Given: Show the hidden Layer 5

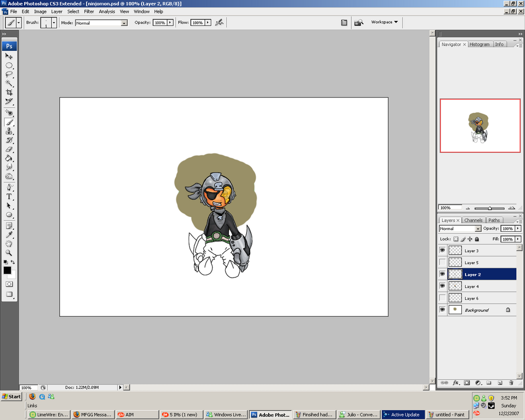Looking at the screenshot, I should pyautogui.click(x=442, y=262).
